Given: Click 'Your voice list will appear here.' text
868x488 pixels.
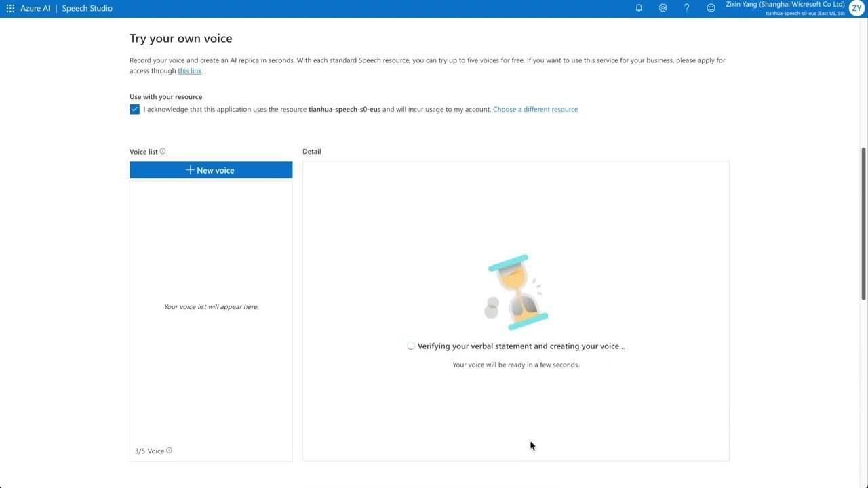Looking at the screenshot, I should (x=211, y=307).
